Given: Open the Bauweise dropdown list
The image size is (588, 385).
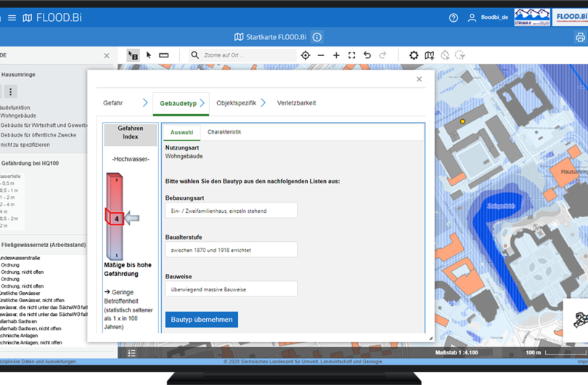Looking at the screenshot, I should pyautogui.click(x=232, y=289).
